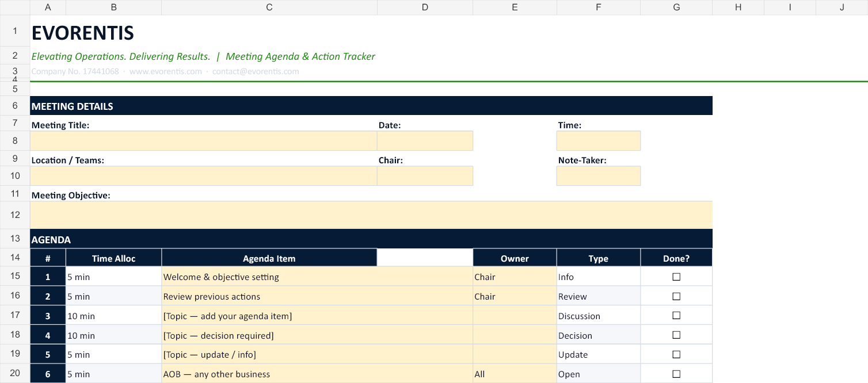This screenshot has width=868, height=383.
Task: Select column J header
Action: pyautogui.click(x=842, y=7)
